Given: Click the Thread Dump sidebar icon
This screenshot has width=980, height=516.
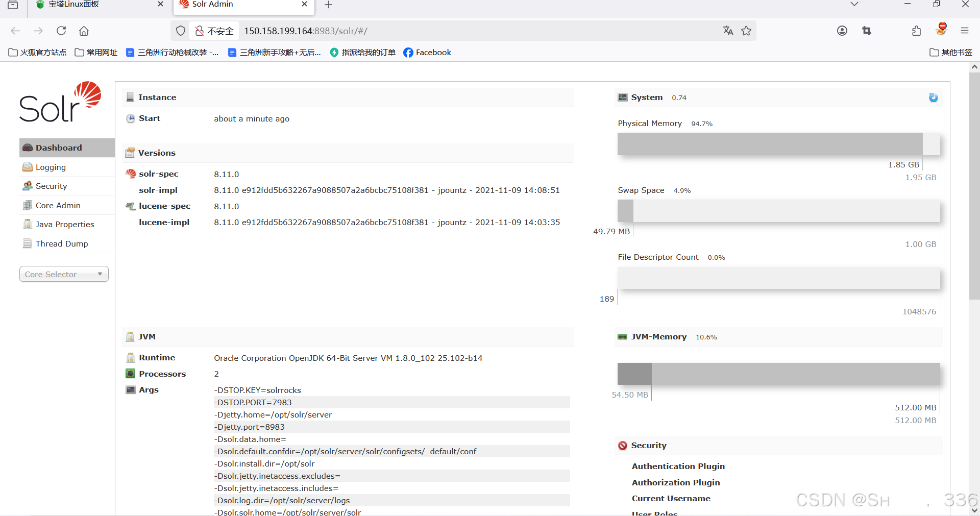Looking at the screenshot, I should (x=28, y=243).
